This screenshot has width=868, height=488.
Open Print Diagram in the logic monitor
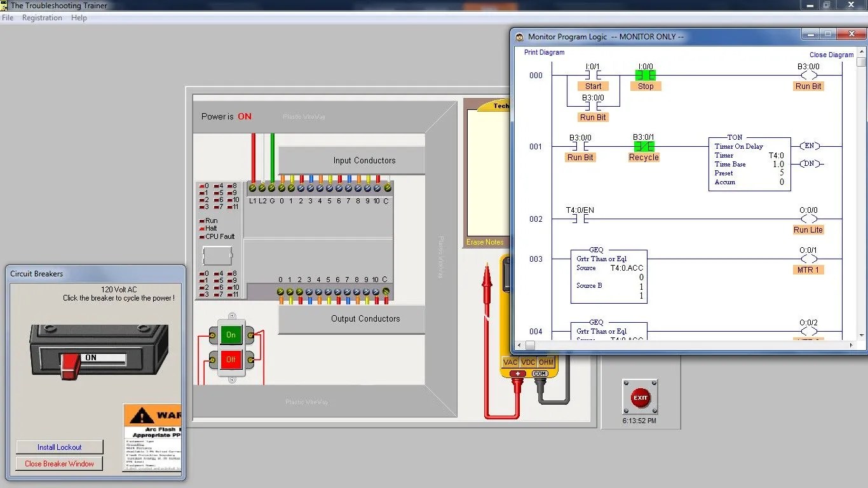(543, 52)
